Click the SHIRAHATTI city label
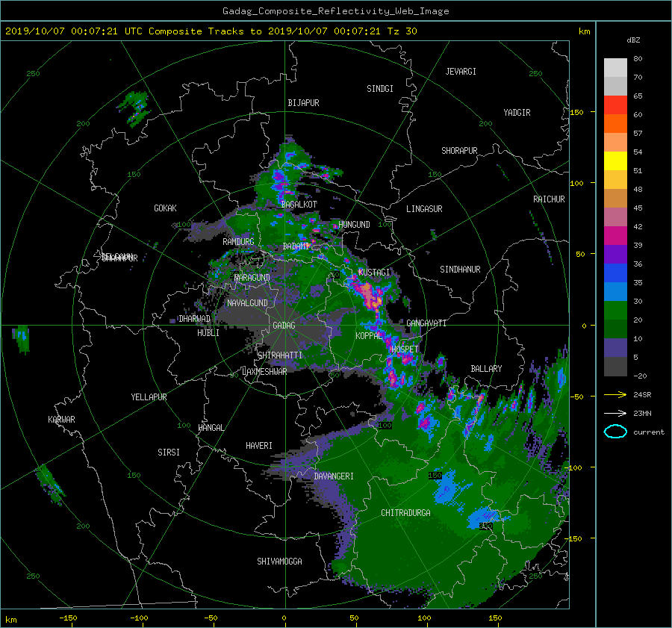 (280, 355)
